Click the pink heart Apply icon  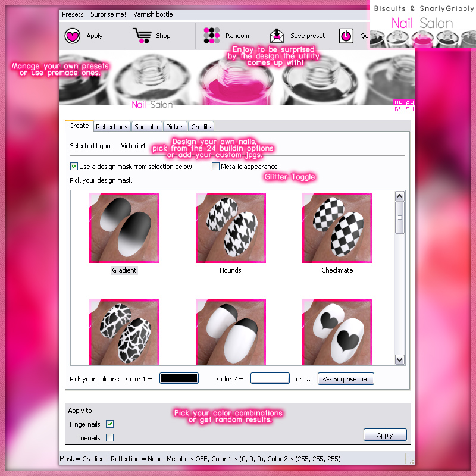[x=72, y=36]
